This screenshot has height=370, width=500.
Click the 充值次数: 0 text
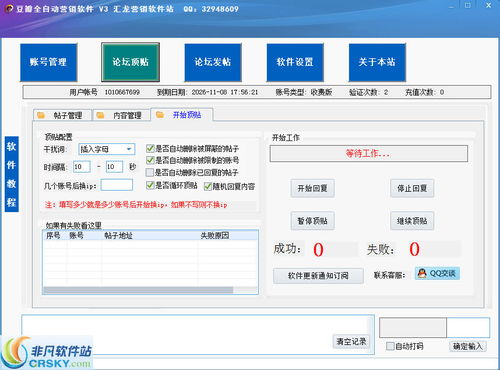(x=424, y=92)
